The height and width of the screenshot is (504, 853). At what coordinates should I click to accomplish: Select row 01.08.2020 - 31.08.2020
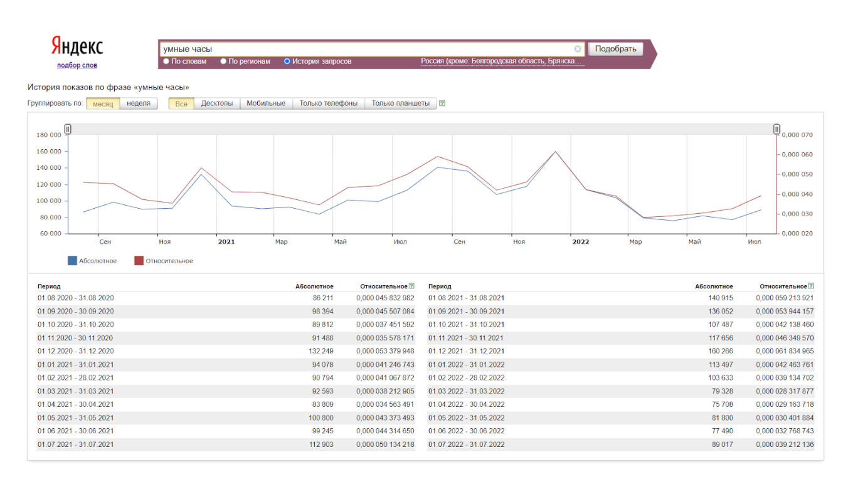[226, 298]
